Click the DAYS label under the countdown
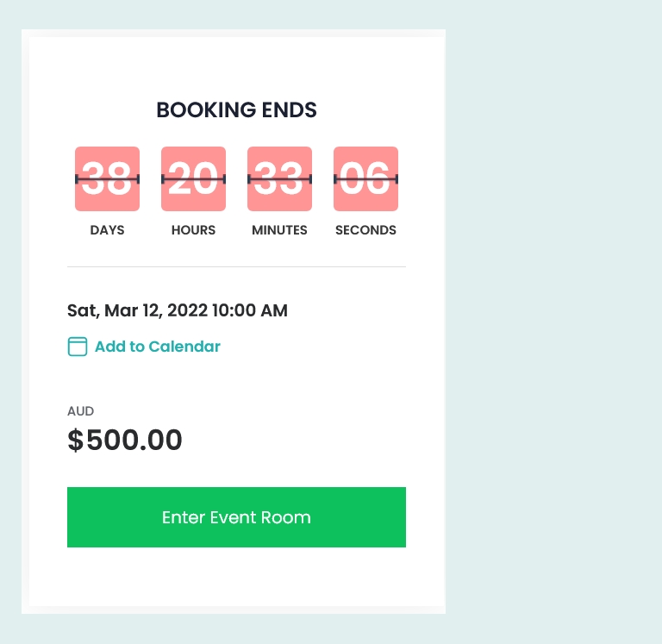Image resolution: width=662 pixels, height=644 pixels. (107, 230)
